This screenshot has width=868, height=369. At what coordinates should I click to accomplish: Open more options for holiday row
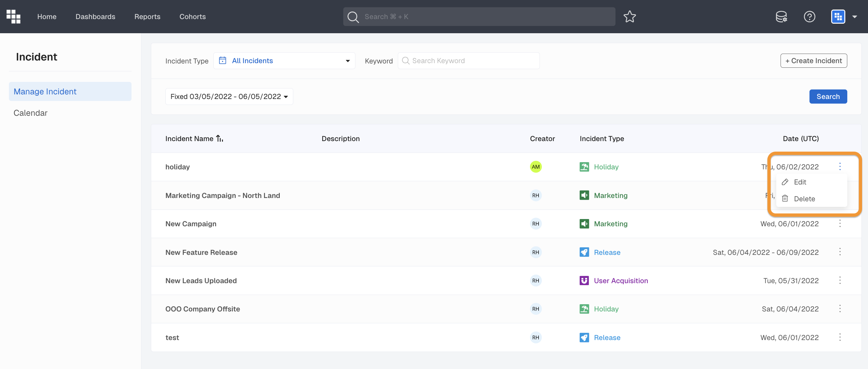point(840,166)
